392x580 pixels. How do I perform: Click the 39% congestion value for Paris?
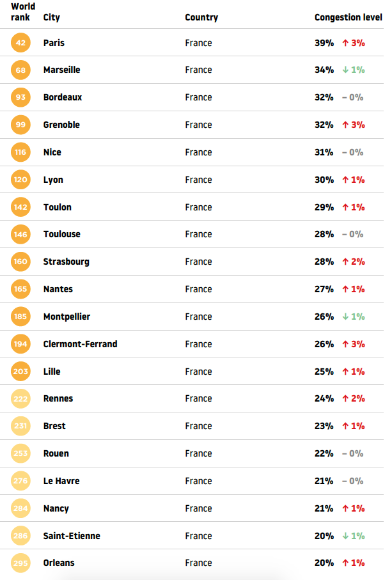[324, 43]
